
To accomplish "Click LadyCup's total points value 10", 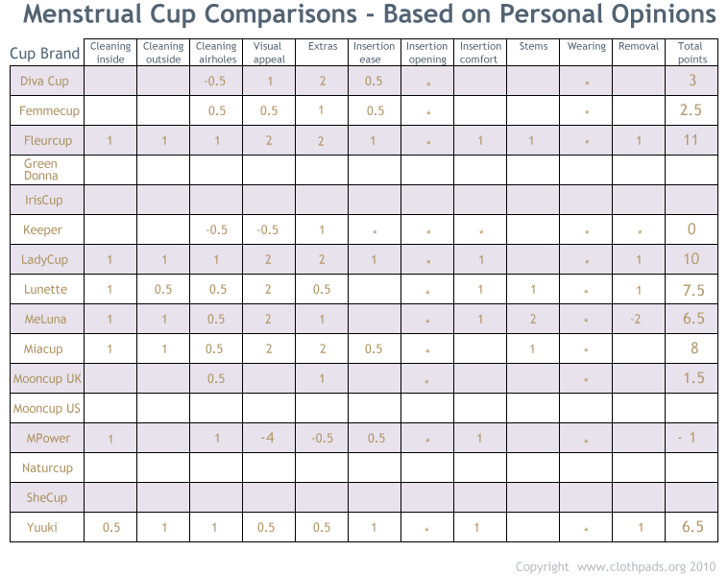I will (692, 259).
